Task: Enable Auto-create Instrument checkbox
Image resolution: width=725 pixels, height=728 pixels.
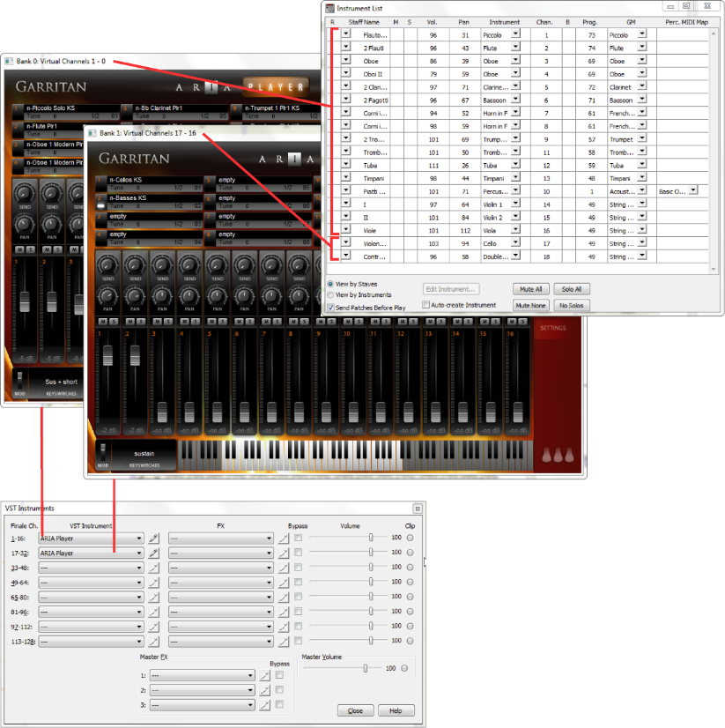Action: click(x=425, y=305)
